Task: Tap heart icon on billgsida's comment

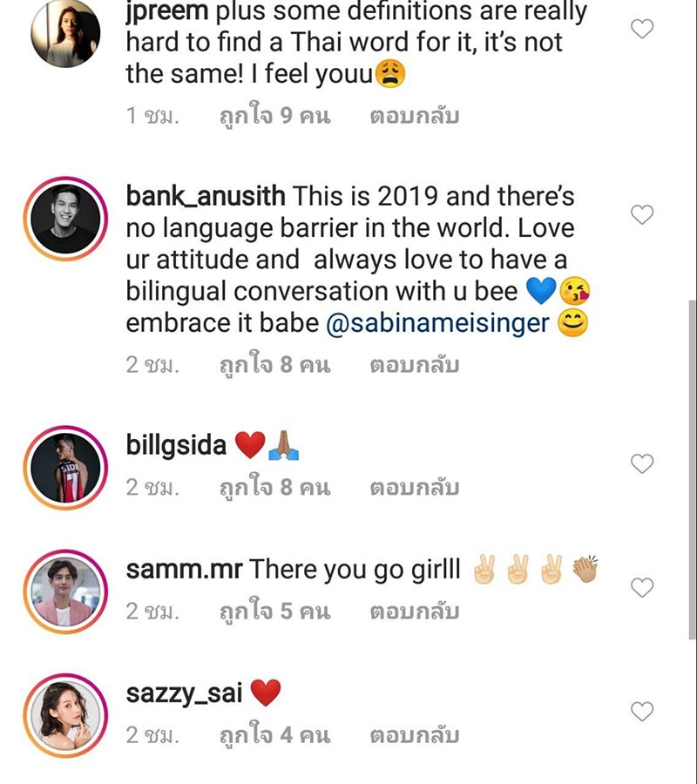Action: tap(641, 464)
